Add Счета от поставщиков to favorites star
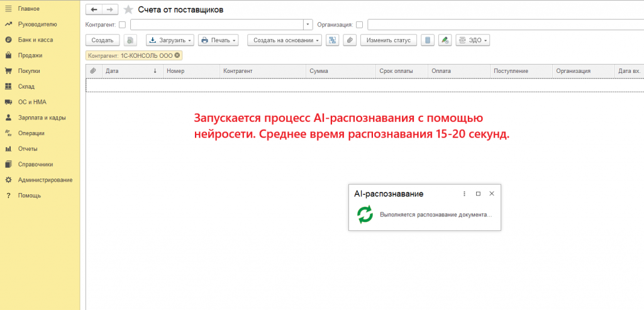The height and width of the screenshot is (310, 644). point(128,10)
